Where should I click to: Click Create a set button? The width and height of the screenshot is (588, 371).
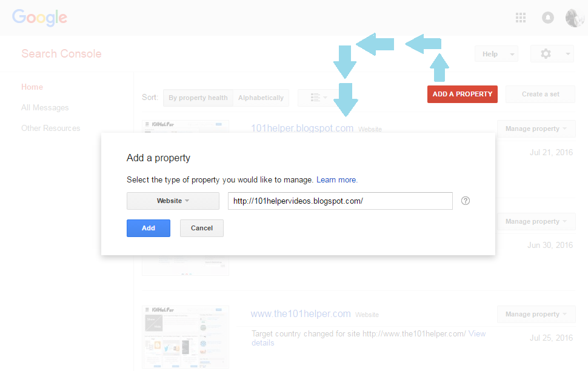coord(540,94)
